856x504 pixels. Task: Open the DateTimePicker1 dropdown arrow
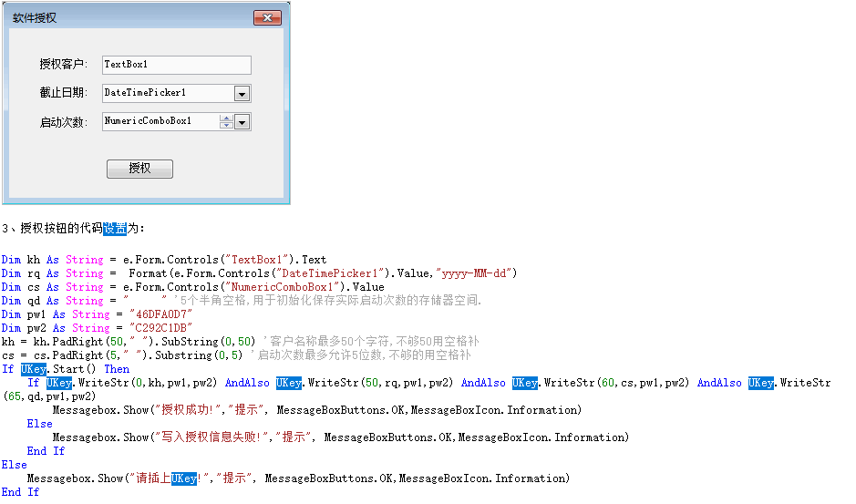(x=242, y=94)
